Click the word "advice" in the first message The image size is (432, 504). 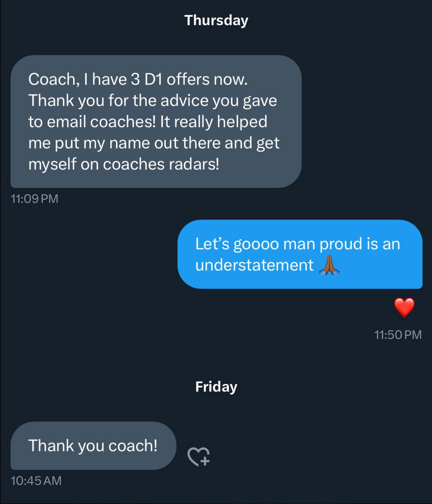click(184, 100)
